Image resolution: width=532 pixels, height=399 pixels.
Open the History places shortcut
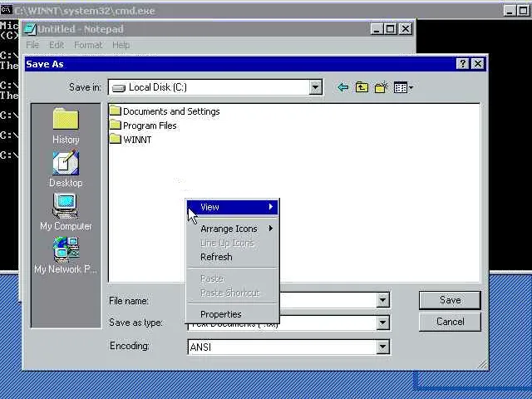[x=66, y=126]
